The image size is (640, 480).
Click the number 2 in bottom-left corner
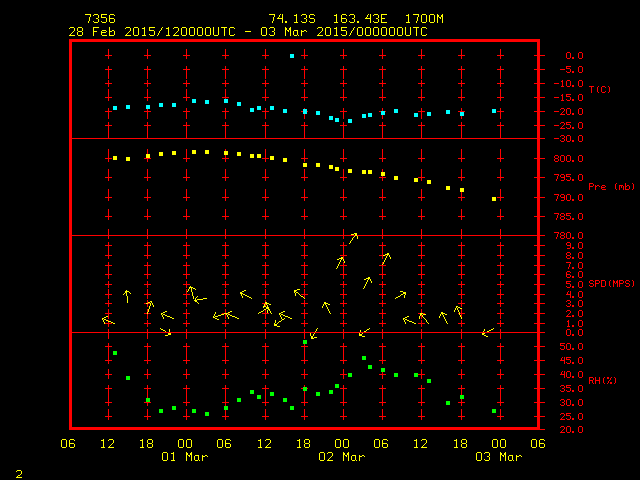(17, 471)
